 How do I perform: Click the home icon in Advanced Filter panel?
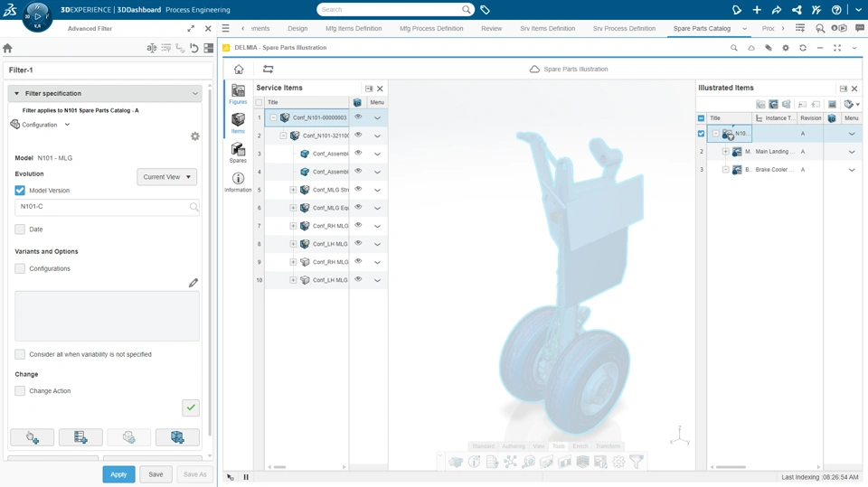tap(8, 48)
